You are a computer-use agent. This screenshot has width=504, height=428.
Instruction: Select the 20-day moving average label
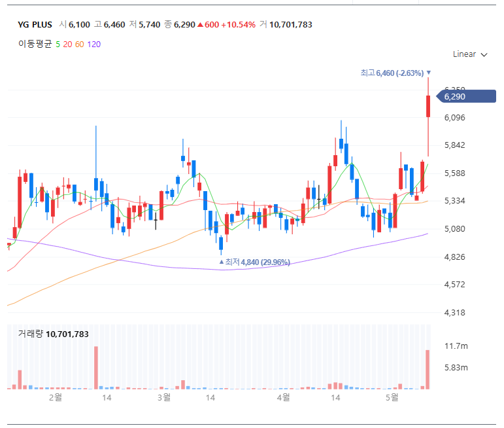(x=67, y=45)
